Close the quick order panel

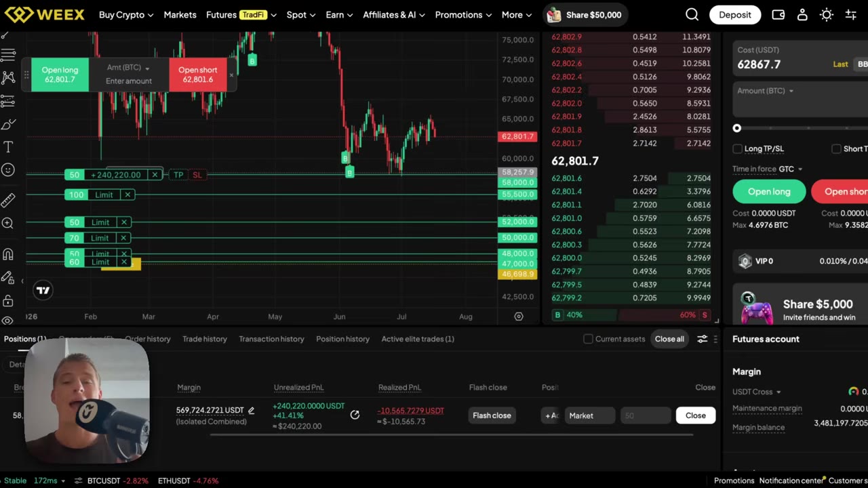(231, 75)
